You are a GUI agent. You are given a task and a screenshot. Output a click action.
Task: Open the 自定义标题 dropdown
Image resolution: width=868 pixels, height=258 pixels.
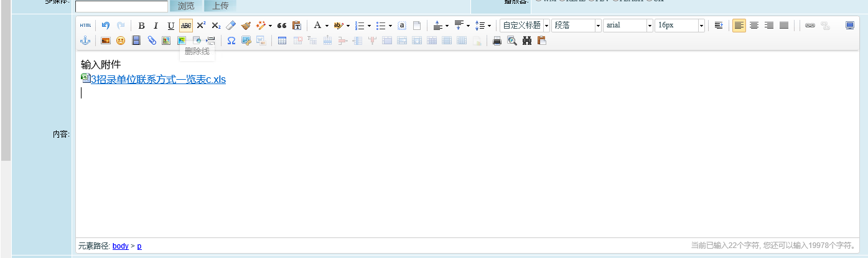point(525,26)
